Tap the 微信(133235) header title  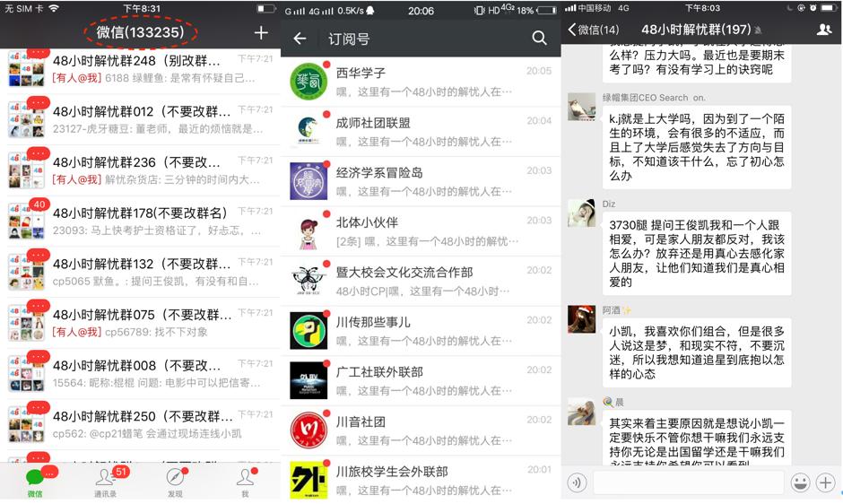click(140, 32)
